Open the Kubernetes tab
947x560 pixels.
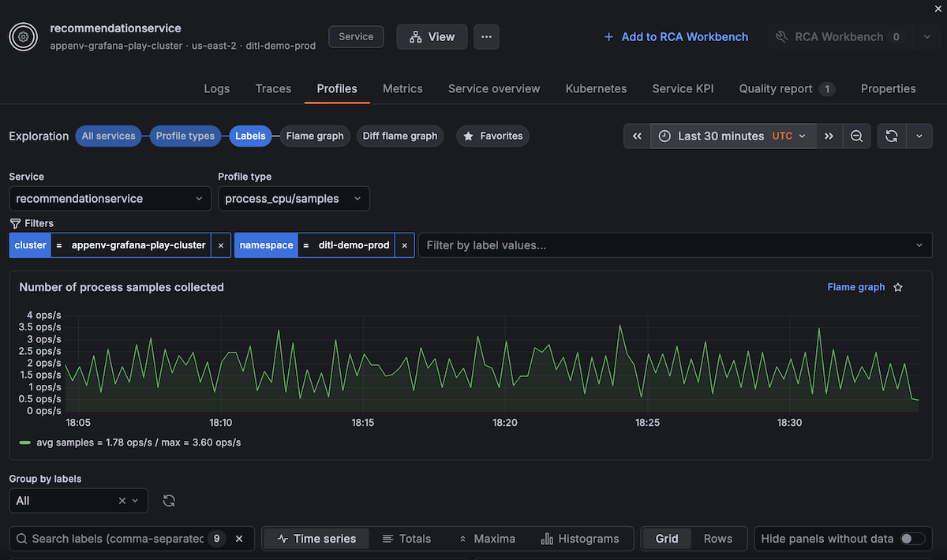coord(596,88)
